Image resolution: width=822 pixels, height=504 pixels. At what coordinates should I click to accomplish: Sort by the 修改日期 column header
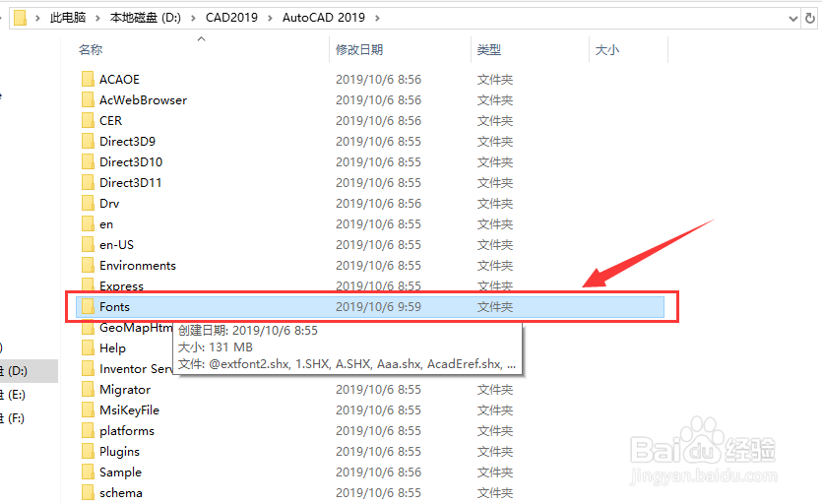[x=359, y=50]
